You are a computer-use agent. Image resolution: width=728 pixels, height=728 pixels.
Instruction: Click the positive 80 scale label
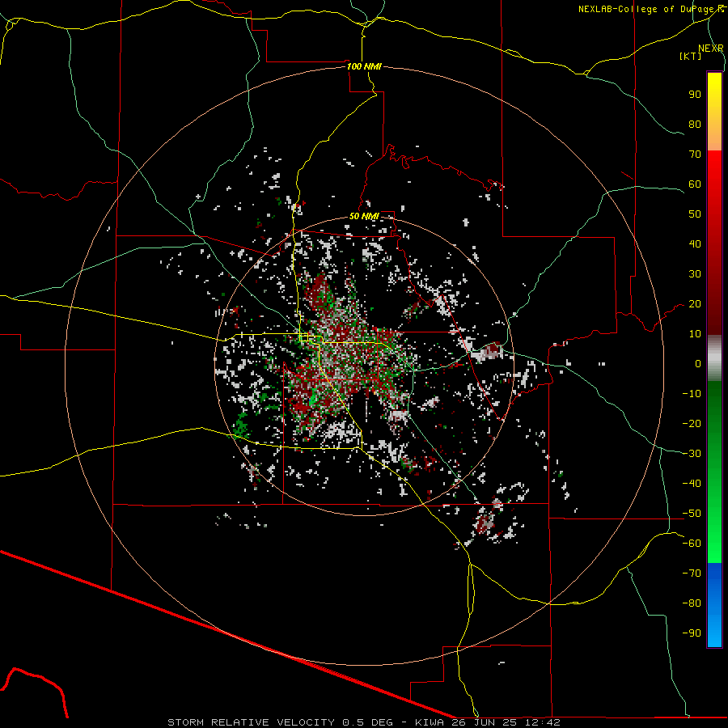point(695,124)
